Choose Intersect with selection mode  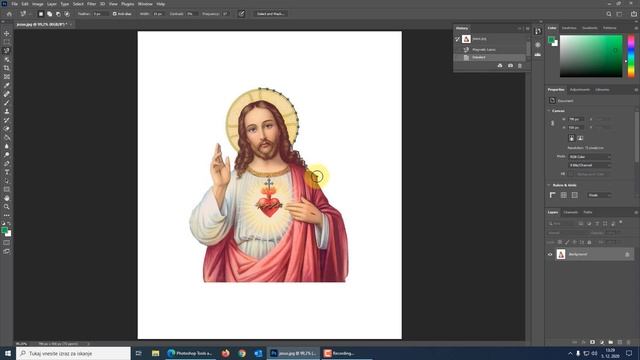click(67, 14)
